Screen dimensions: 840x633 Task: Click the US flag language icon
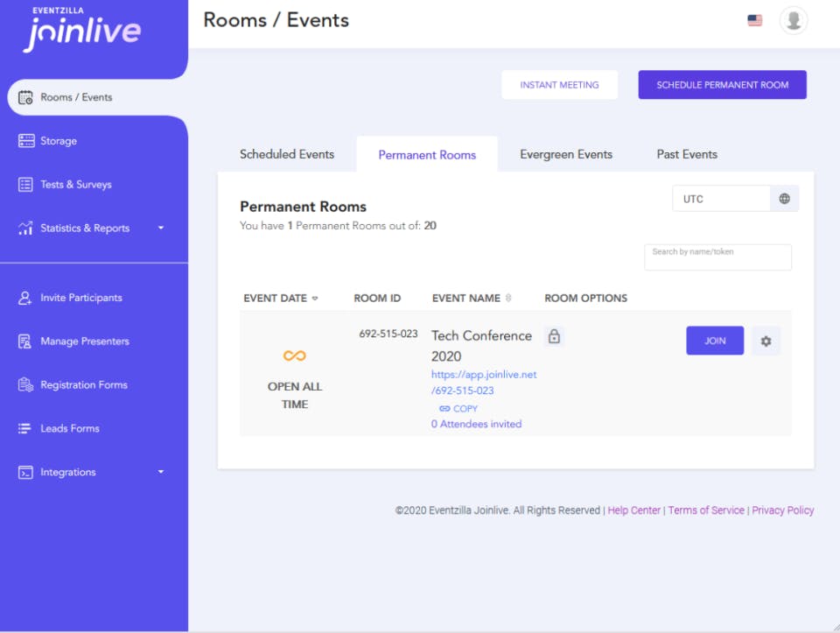[x=755, y=20]
